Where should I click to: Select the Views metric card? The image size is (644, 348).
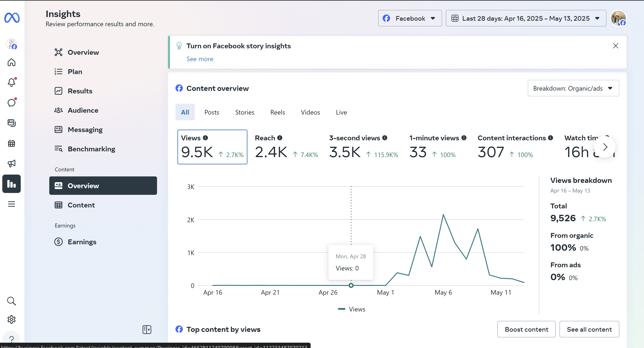[x=212, y=147]
